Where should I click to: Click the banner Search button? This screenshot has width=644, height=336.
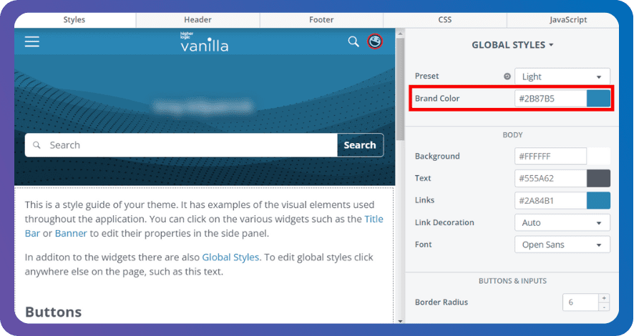click(360, 145)
